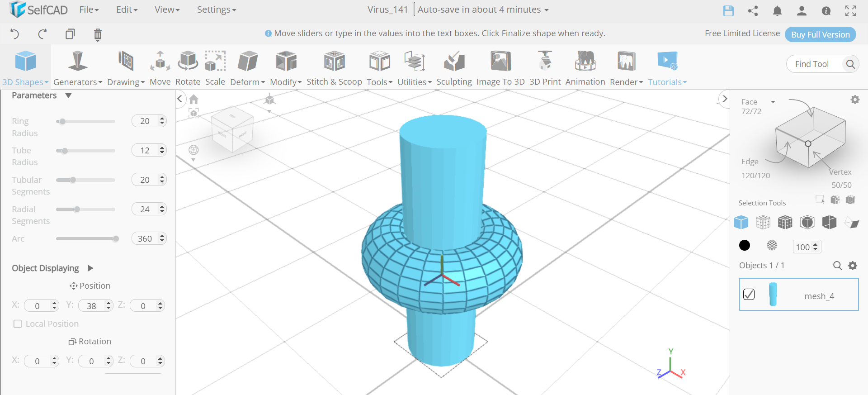Viewport: 868px width, 395px height.
Task: Open the Edit menu
Action: pos(127,10)
